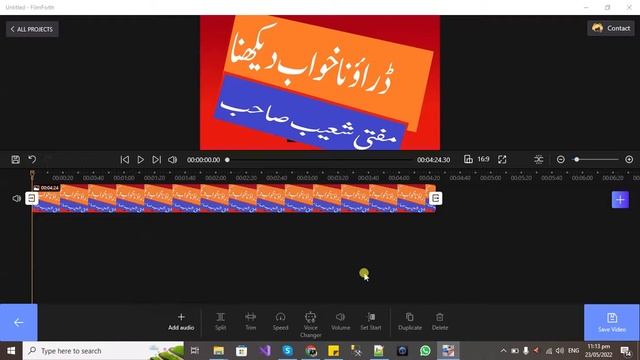The image size is (640, 360).
Task: Select the Trim tool
Action: coord(251,322)
